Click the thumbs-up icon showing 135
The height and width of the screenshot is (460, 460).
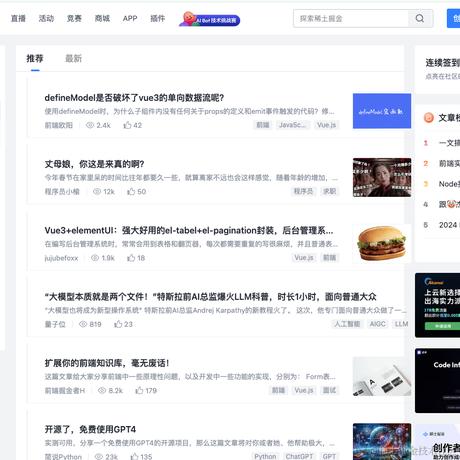(135, 456)
